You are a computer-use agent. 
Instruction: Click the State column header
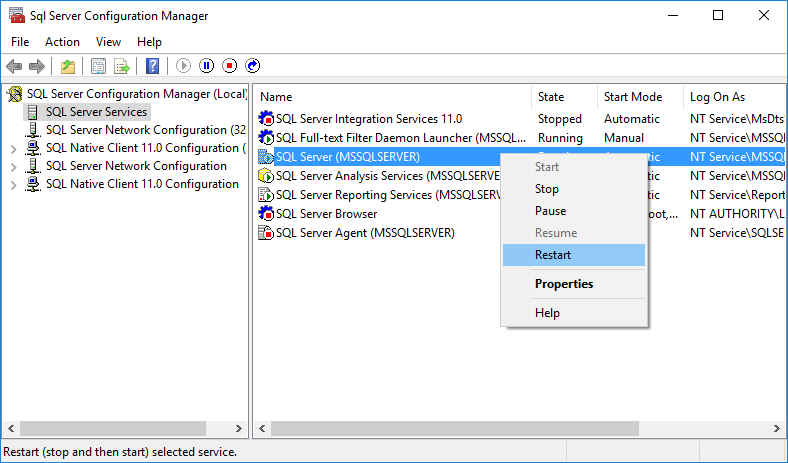(x=551, y=97)
